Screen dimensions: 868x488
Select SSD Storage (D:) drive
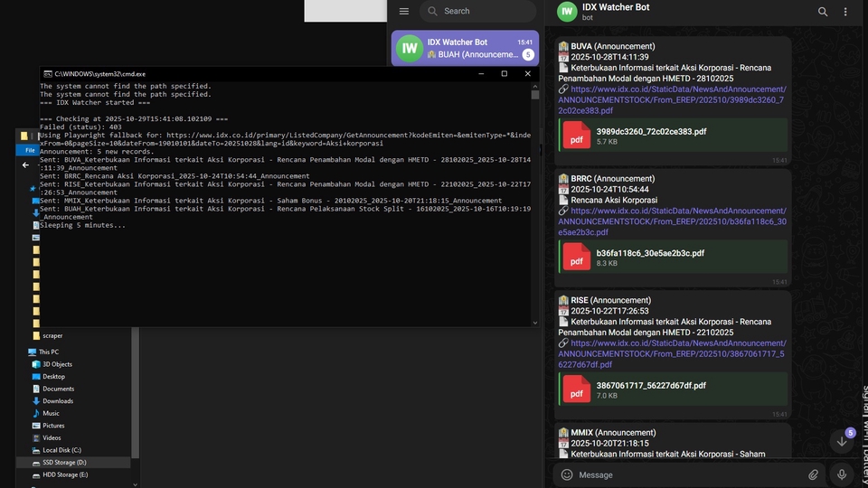pos(63,462)
